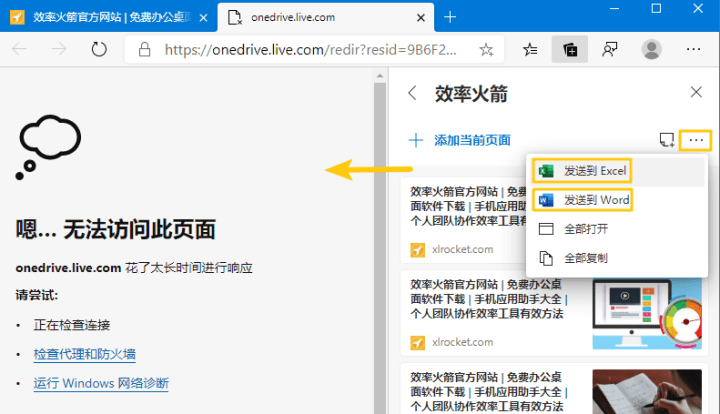Screen dimensions: 720x414
Task: Open the collection's more options button
Action: point(696,140)
